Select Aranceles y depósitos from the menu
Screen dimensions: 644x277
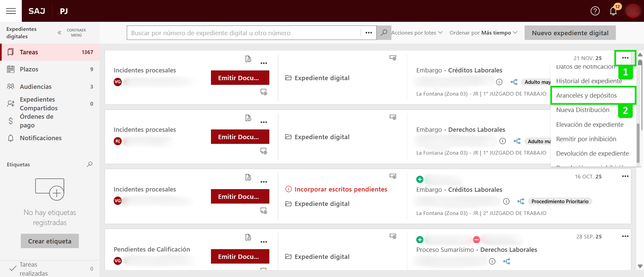pyautogui.click(x=586, y=96)
